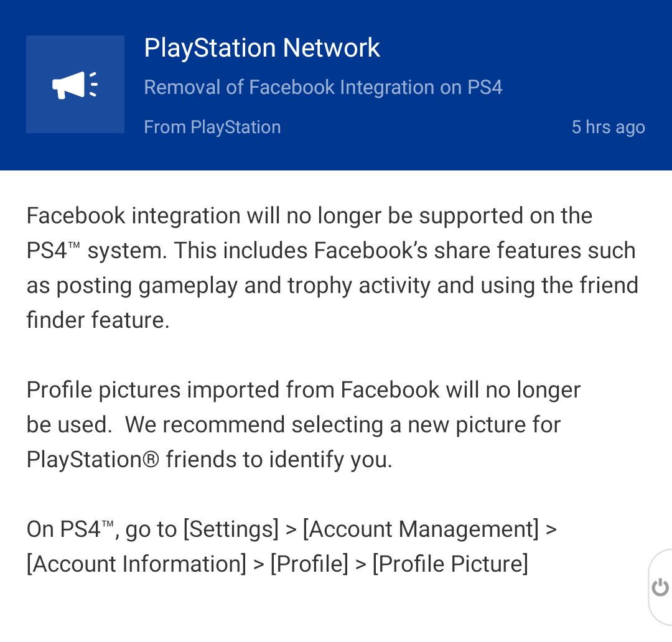Click the [Profile] path step
Screen dimensions: 672x642
pyautogui.click(x=309, y=564)
